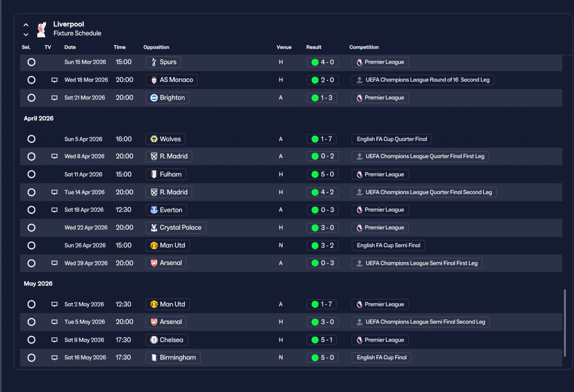Click the Wolves club badge icon
The image size is (574, 392).
(x=154, y=139)
